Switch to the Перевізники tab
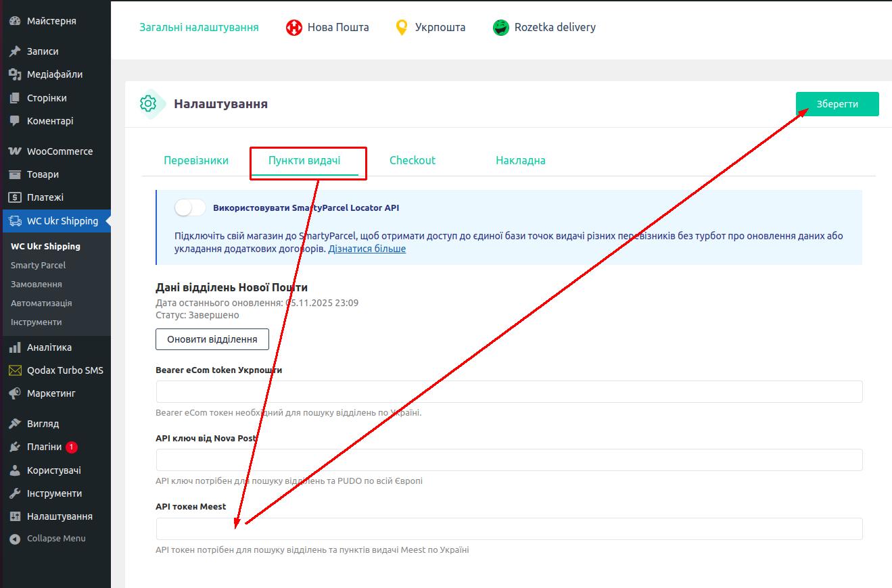This screenshot has width=892, height=588. (x=196, y=161)
